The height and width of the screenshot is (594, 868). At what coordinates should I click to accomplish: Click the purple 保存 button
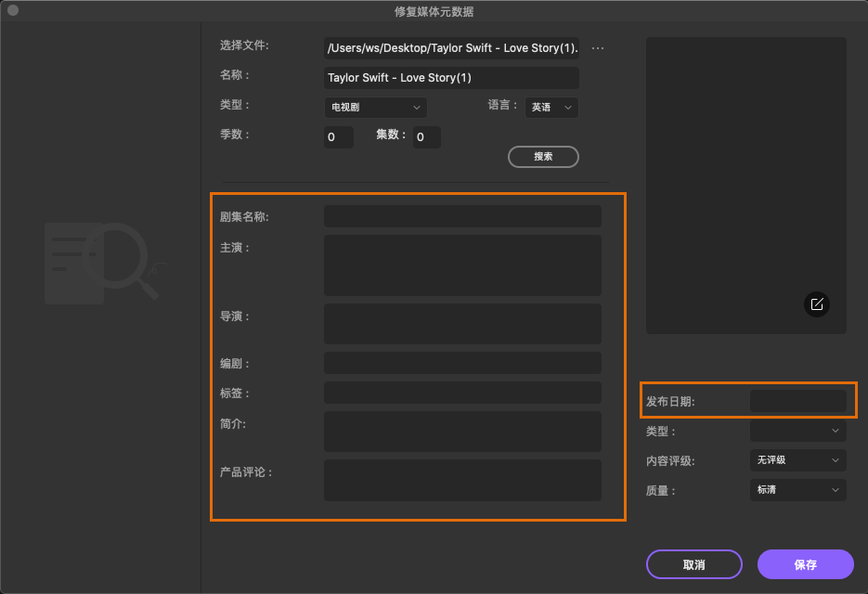point(805,563)
